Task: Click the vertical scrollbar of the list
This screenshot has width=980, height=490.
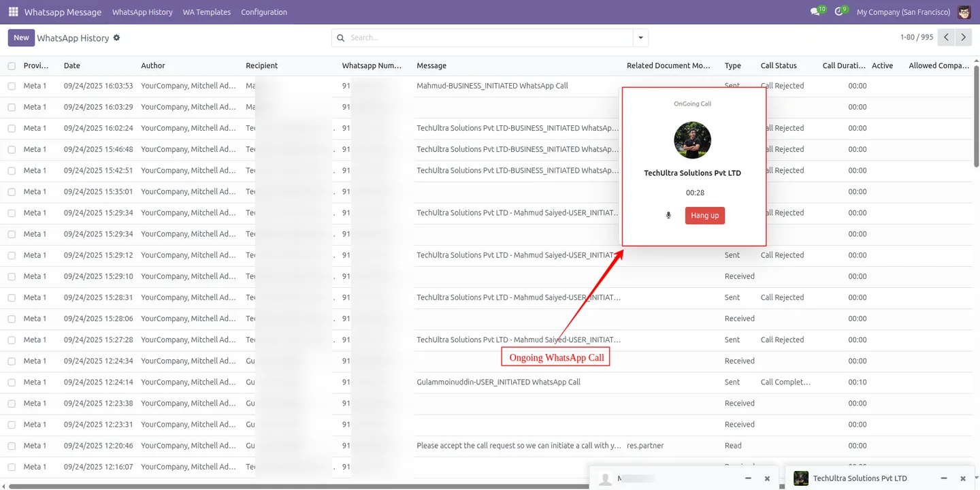Action: click(977, 116)
